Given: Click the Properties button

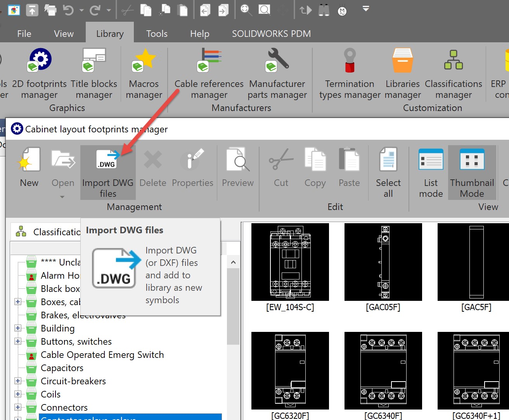Looking at the screenshot, I should [x=192, y=169].
